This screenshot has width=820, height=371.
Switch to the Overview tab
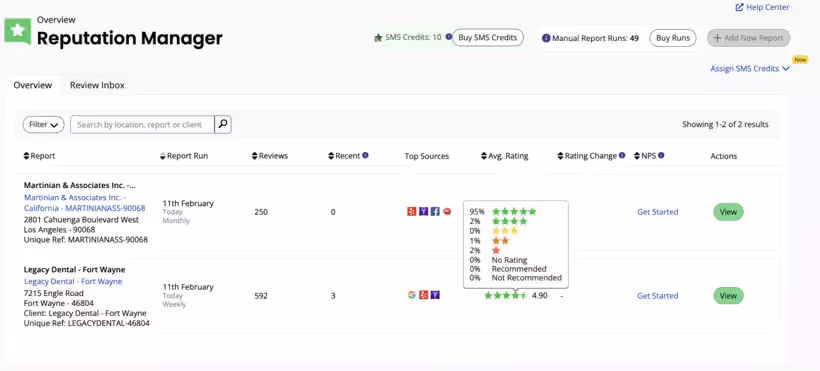[x=32, y=85]
